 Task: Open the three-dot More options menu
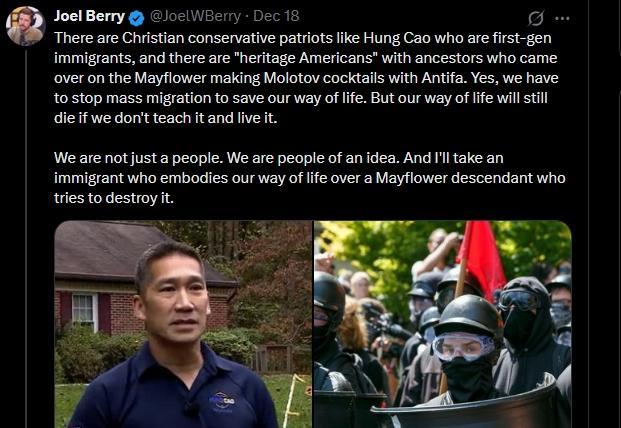click(562, 18)
